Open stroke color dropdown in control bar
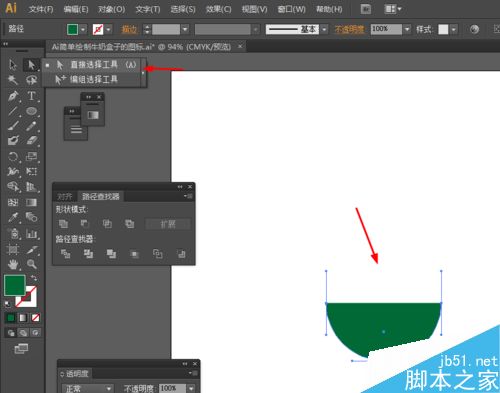This screenshot has width=500, height=393. [108, 29]
